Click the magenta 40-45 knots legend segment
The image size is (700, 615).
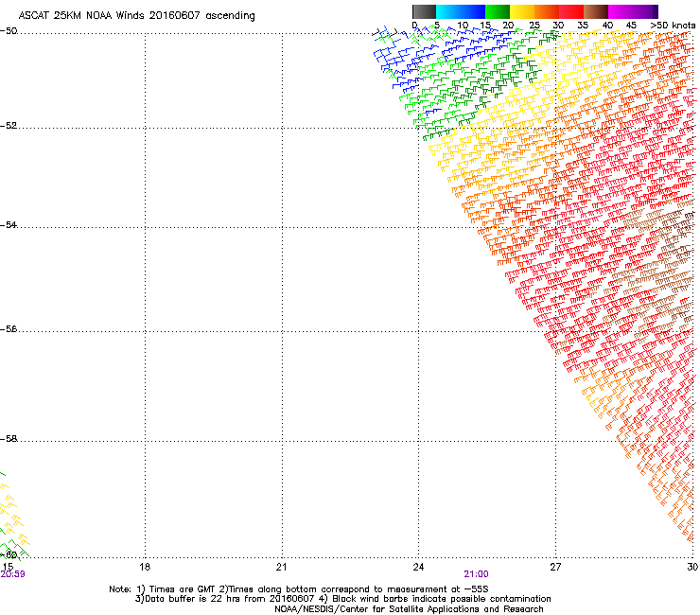pos(620,11)
